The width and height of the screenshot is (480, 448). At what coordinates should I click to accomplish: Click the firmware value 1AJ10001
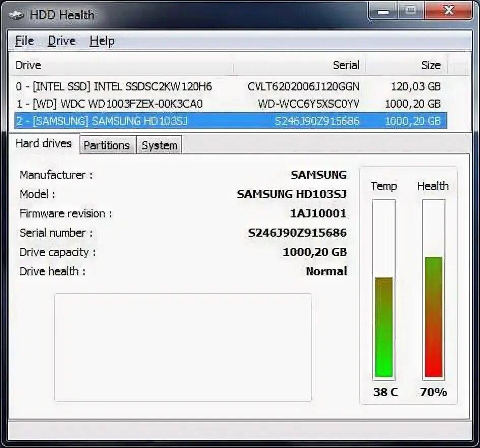click(318, 213)
